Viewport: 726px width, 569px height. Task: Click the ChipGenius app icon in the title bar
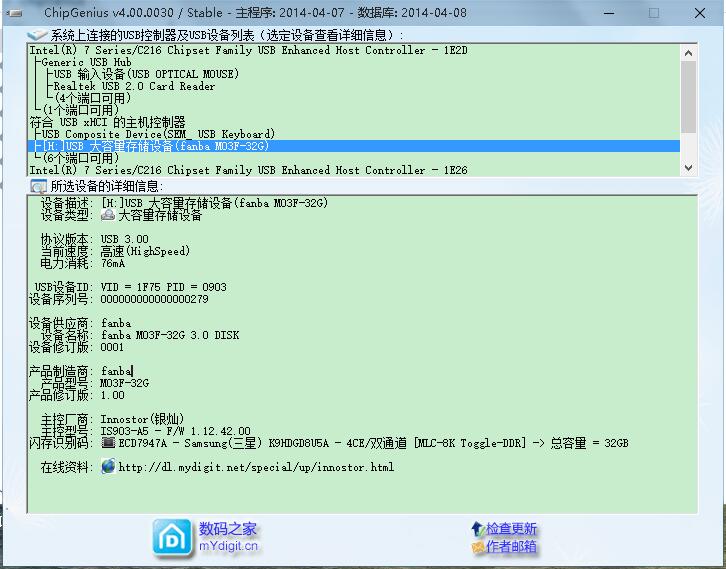pyautogui.click(x=15, y=13)
